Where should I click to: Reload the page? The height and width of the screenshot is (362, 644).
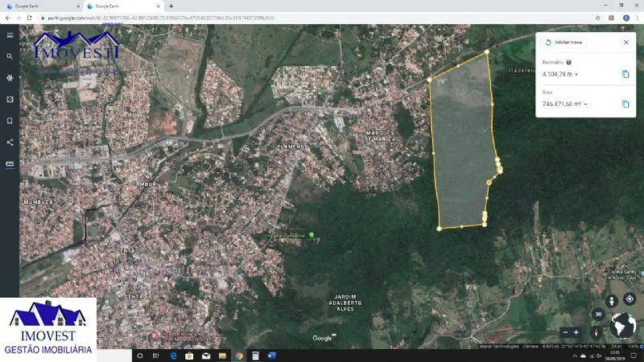click(30, 18)
